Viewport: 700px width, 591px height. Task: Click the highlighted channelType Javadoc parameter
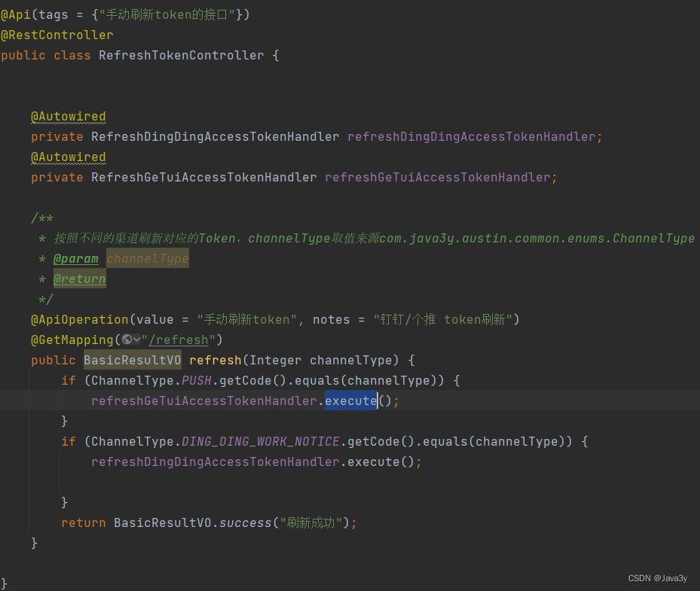coord(148,259)
